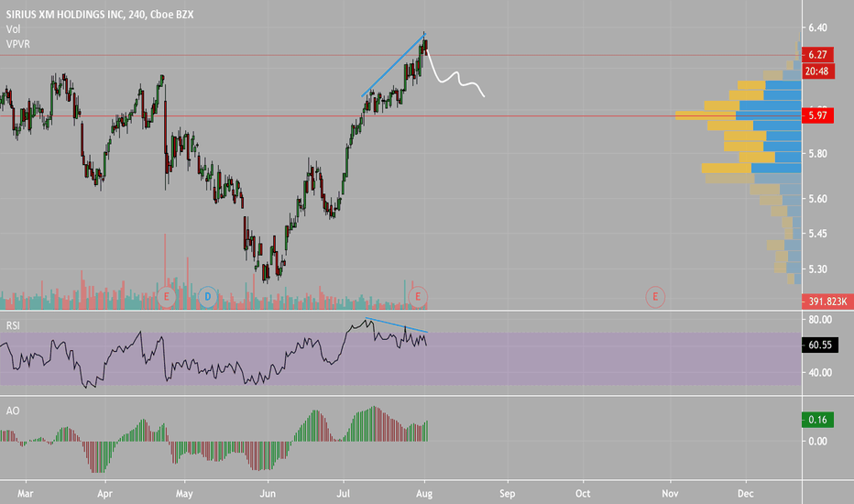Viewport: 854px width, 504px height.
Task: Select the red horizontal line at 6.27
Action: pyautogui.click(x=400, y=55)
